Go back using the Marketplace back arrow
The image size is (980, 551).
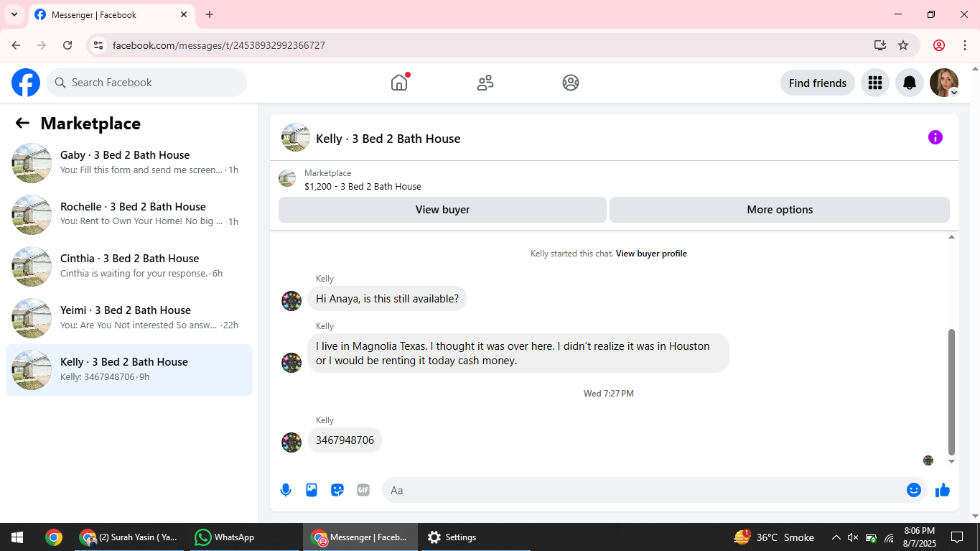pyautogui.click(x=22, y=123)
